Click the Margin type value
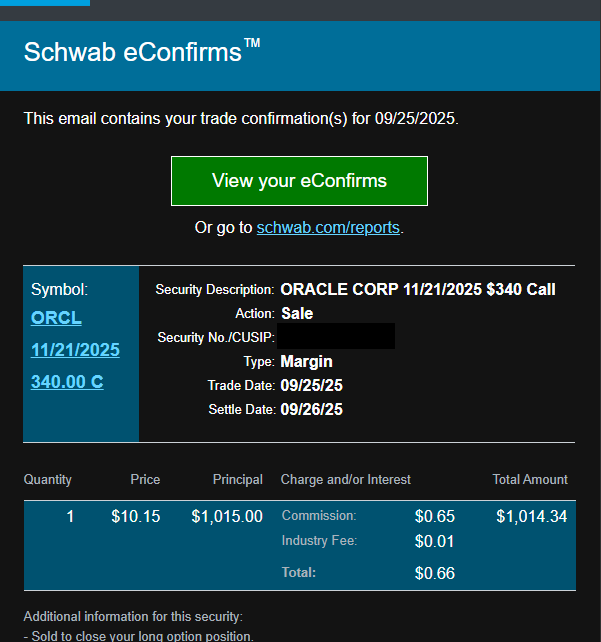This screenshot has width=601, height=642. [x=306, y=361]
